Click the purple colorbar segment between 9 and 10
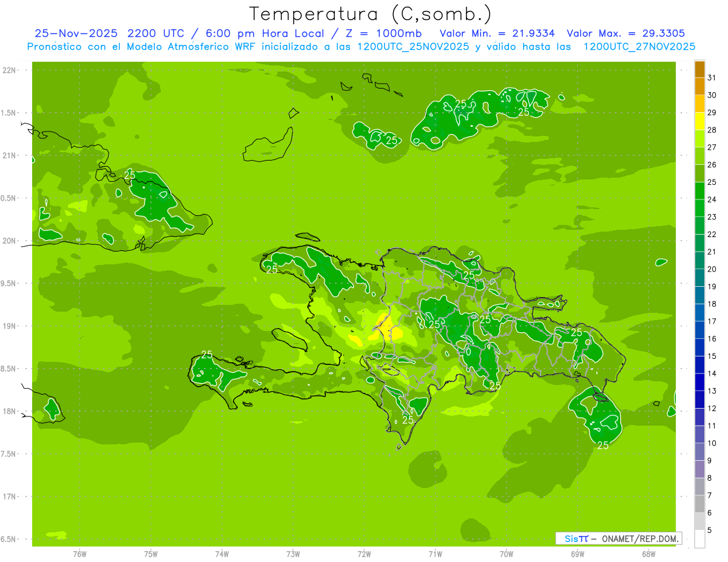The width and height of the screenshot is (728, 562). pos(699,452)
